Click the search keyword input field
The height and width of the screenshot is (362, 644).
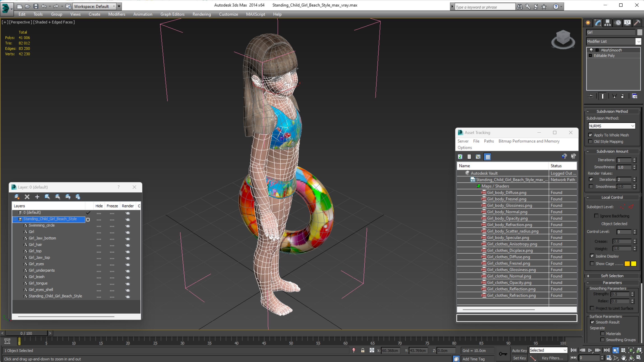point(485,7)
